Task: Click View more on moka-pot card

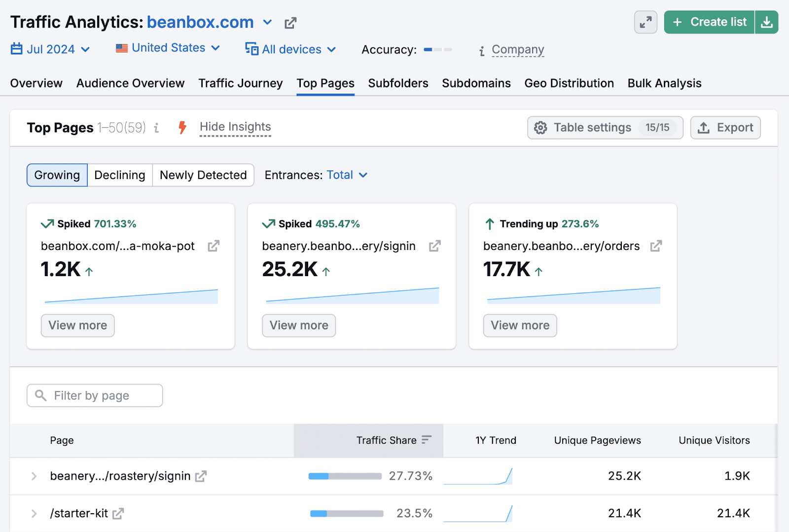Action: 78,325
